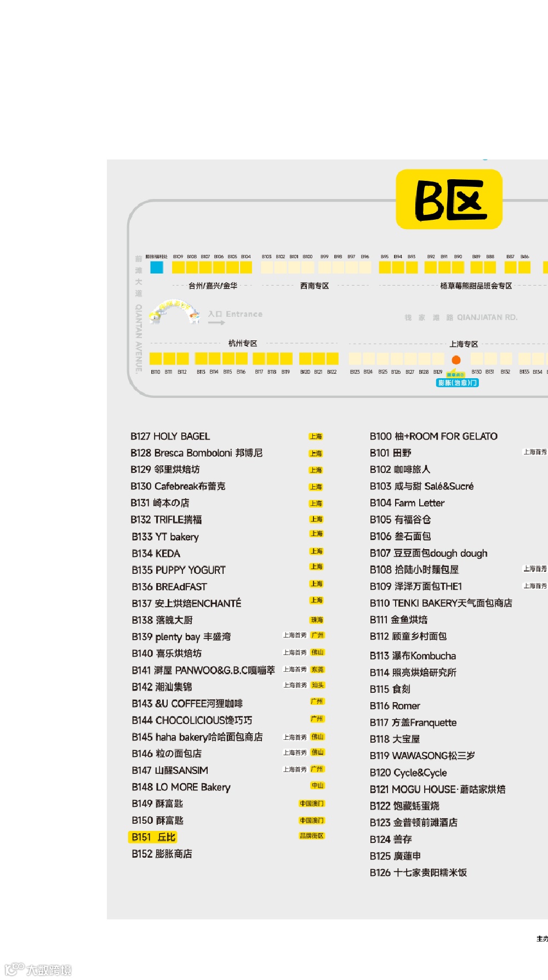The height and width of the screenshot is (980, 548).
Task: Click the B136 BREAdFAST entry
Action: (169, 586)
